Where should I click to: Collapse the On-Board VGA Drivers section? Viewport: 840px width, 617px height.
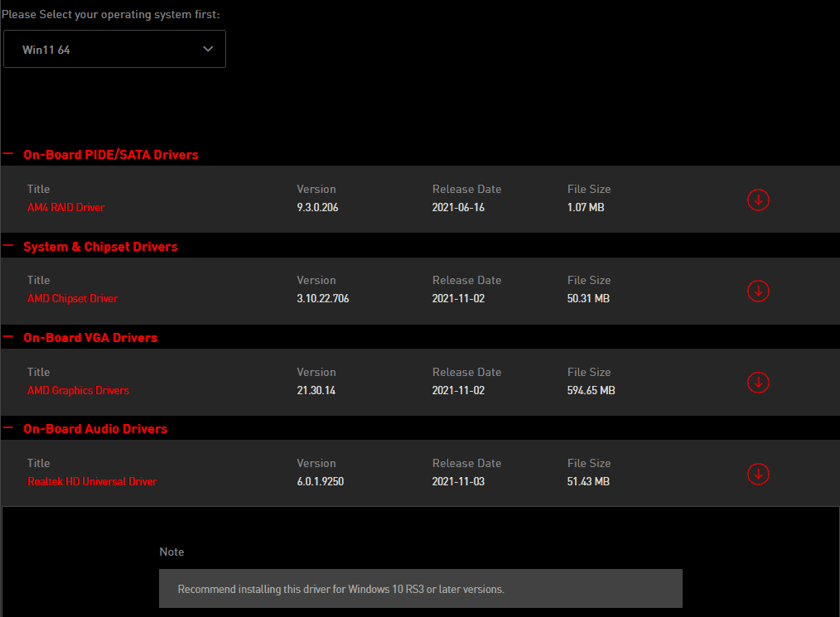8,337
